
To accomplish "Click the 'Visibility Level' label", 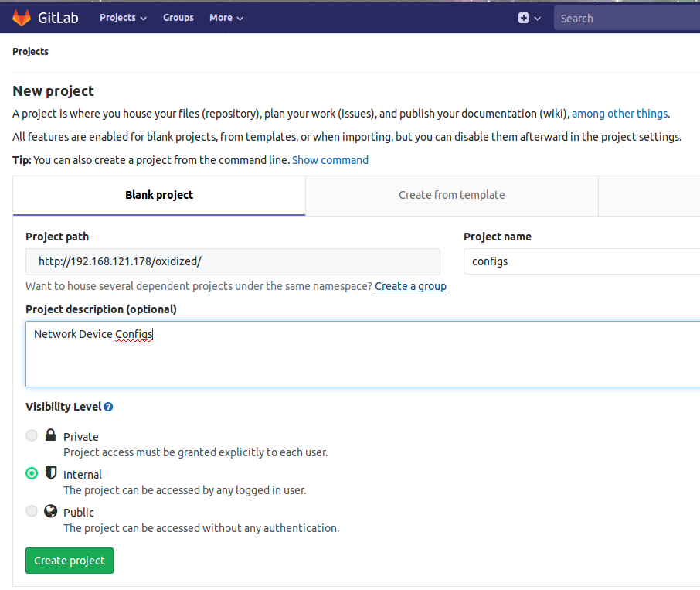I will [63, 407].
